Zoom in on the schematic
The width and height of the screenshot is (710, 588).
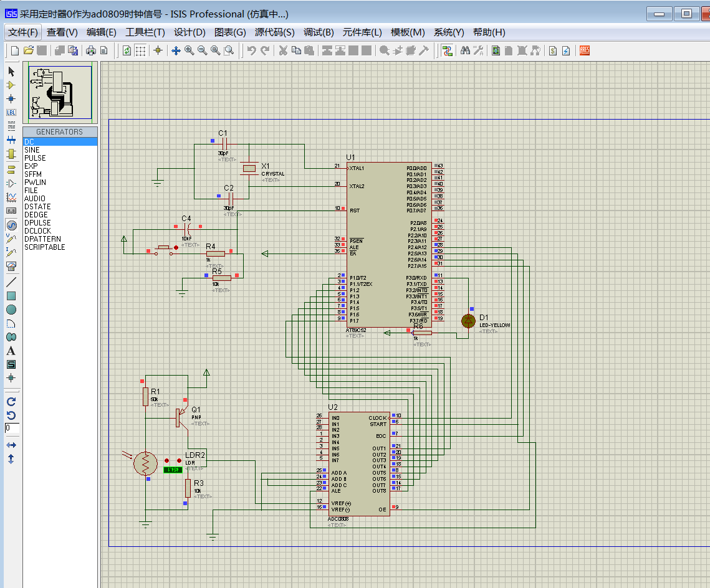[189, 50]
